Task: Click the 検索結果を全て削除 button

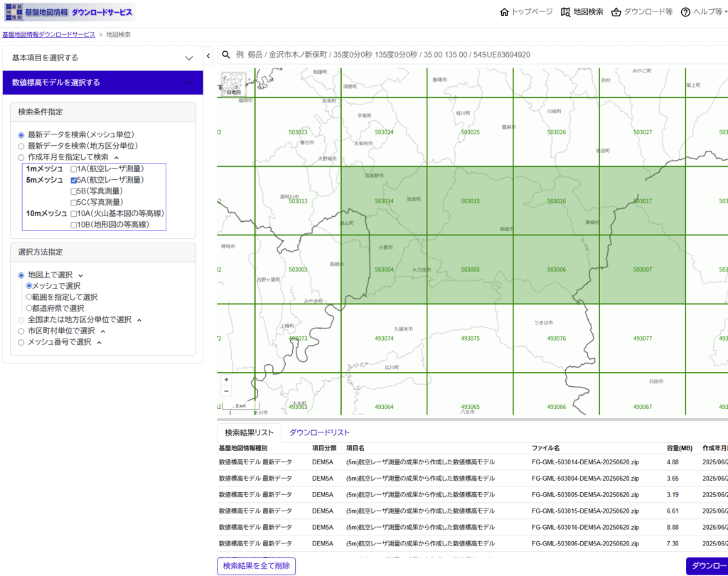Action: pyautogui.click(x=256, y=566)
